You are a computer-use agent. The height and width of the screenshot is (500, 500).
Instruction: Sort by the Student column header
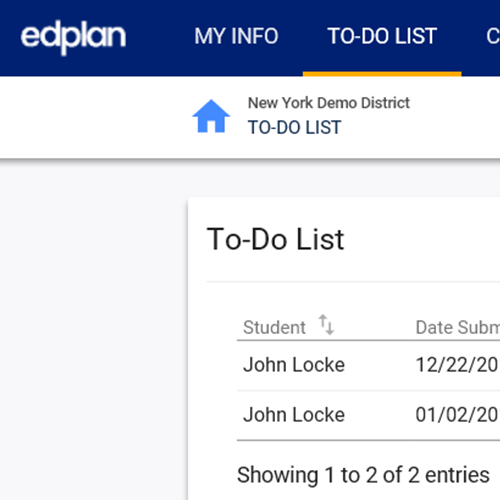[274, 327]
